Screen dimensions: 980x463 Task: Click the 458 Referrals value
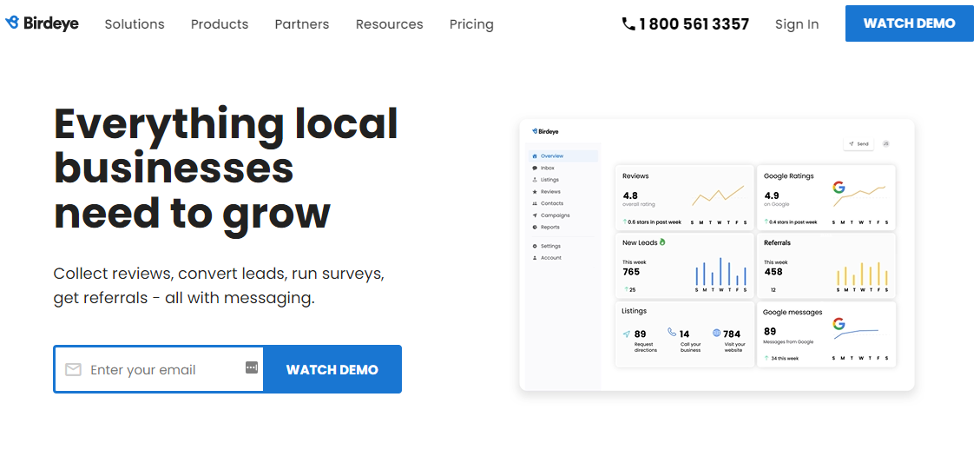click(x=773, y=272)
